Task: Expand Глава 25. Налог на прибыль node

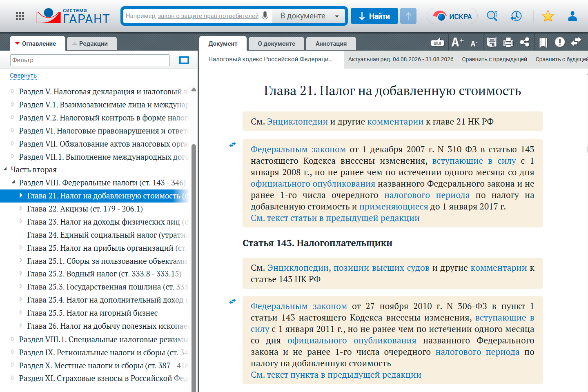Action: click(21, 248)
